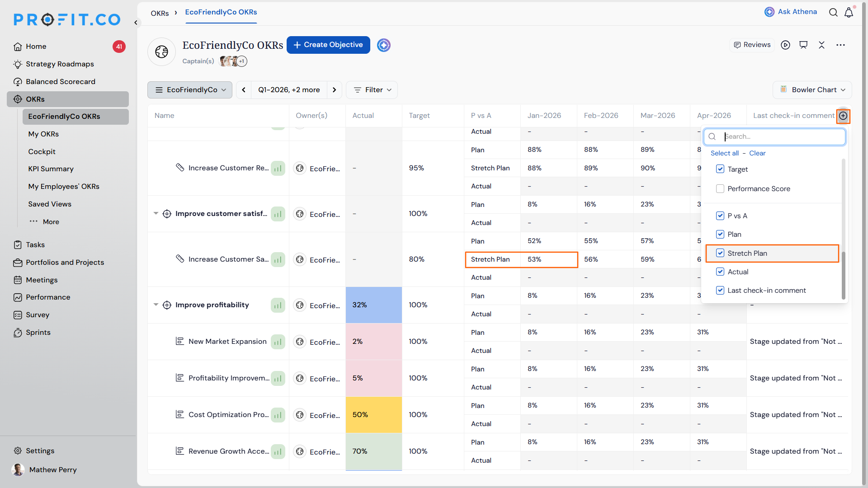The width and height of the screenshot is (868, 488).
Task: Uncheck the P vs A checkbox
Action: pos(720,216)
